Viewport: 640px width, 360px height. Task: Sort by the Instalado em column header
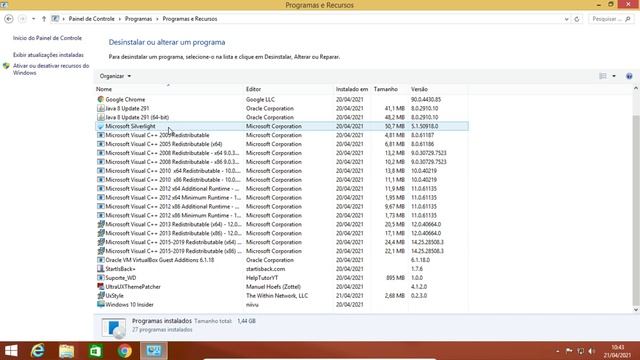(352, 89)
